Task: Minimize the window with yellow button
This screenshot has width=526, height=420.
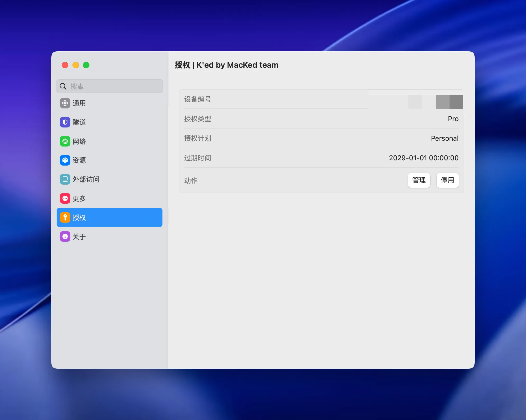Action: click(x=76, y=65)
